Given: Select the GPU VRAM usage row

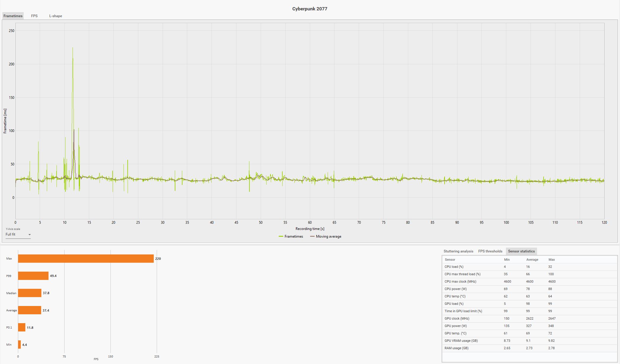Looking at the screenshot, I should click(x=461, y=341).
